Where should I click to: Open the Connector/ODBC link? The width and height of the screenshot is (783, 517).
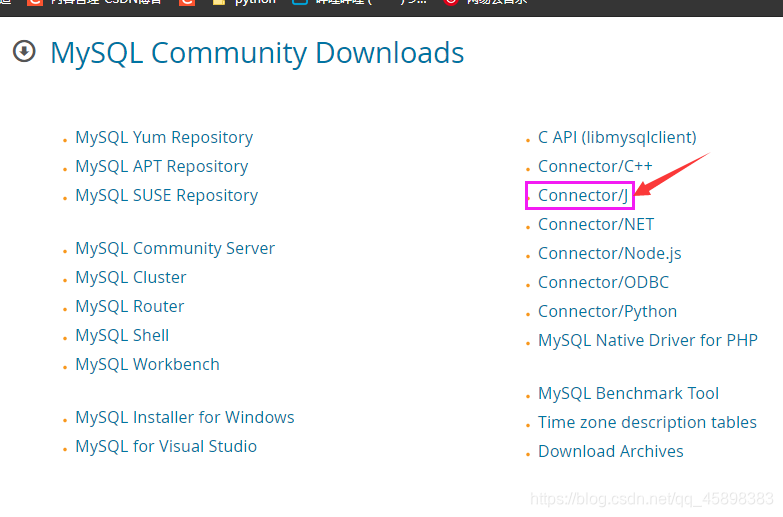(603, 282)
